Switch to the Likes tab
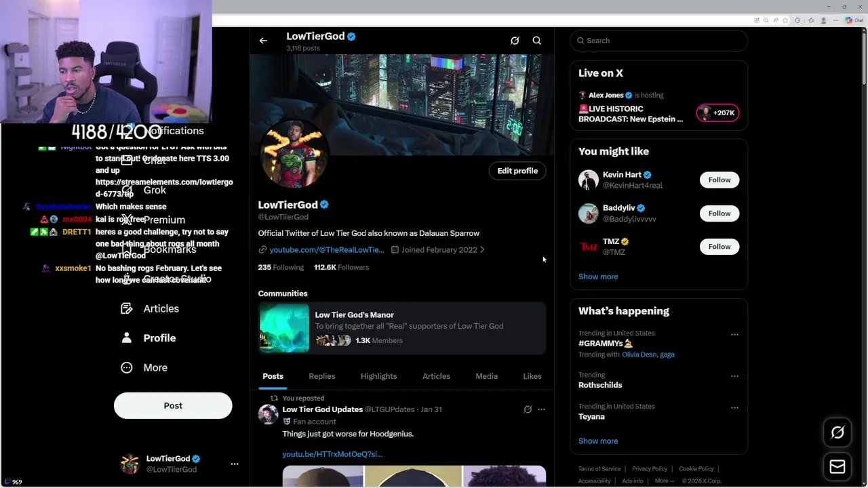Viewport: 868px width, 488px height. 532,376
